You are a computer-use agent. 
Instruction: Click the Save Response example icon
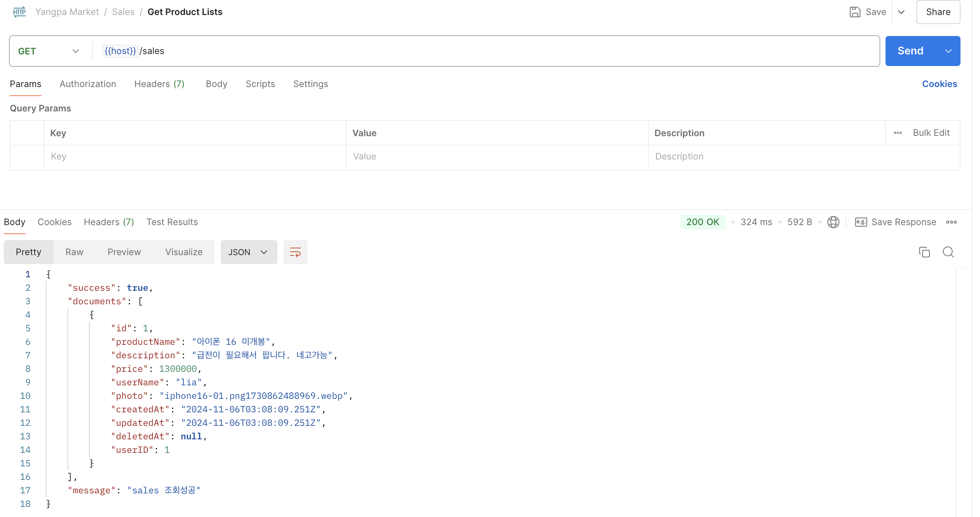[x=860, y=222]
